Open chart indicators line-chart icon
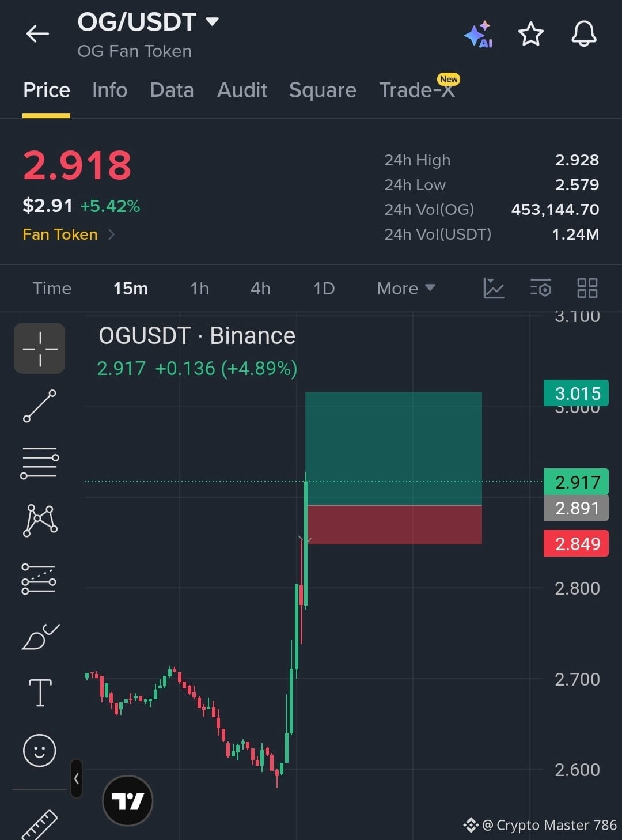622x840 pixels. click(494, 288)
